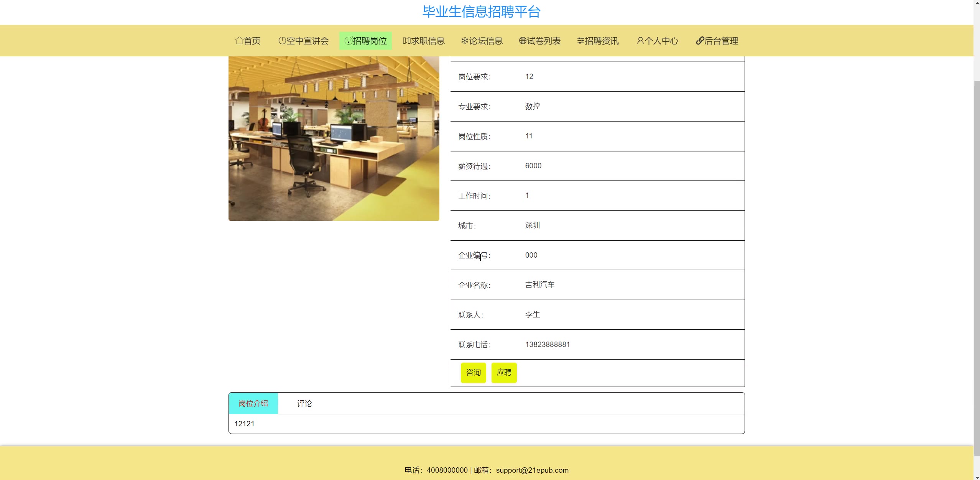This screenshot has width=980, height=480.
Task: Click the 毕业生信息招聘平台 title
Action: point(481,12)
